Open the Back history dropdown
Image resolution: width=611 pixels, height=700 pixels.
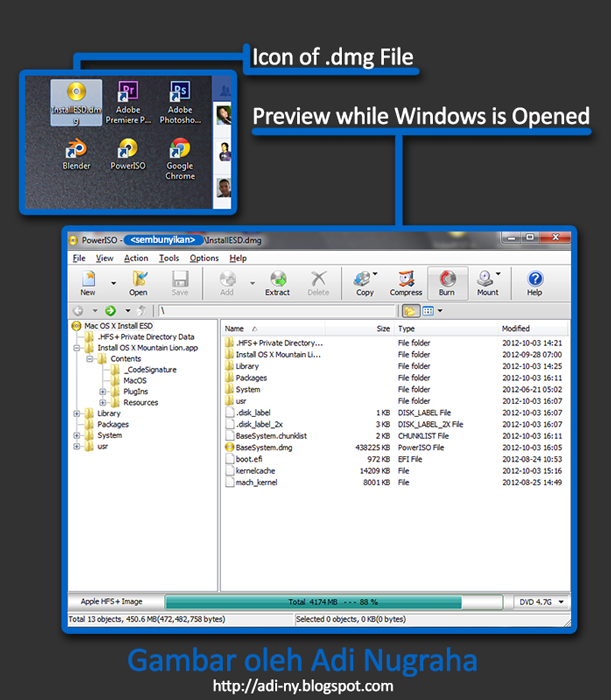[95, 310]
